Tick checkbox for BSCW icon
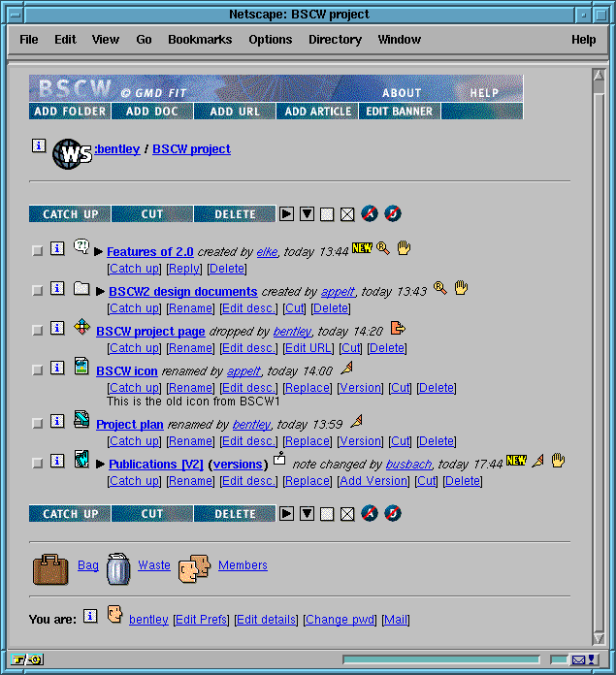This screenshot has width=616, height=675. point(38,370)
